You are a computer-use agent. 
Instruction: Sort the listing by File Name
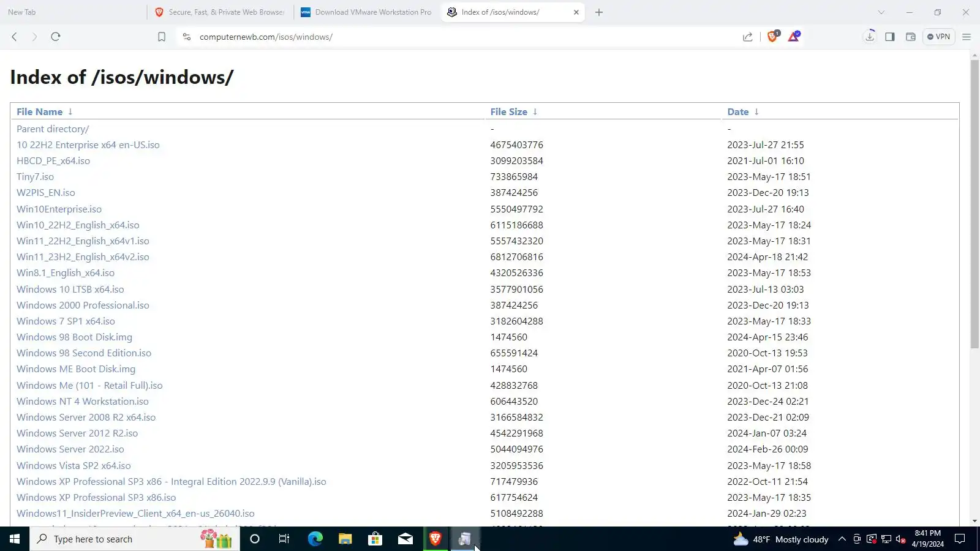pos(39,112)
